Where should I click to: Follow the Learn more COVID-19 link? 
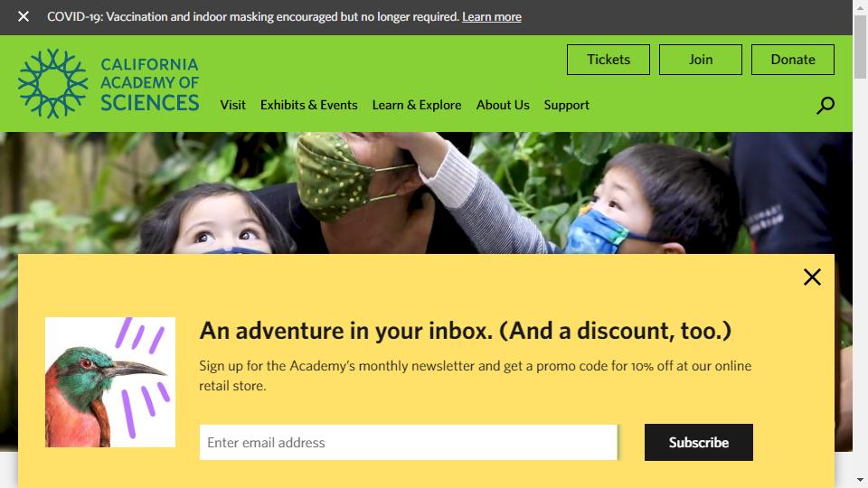(492, 17)
